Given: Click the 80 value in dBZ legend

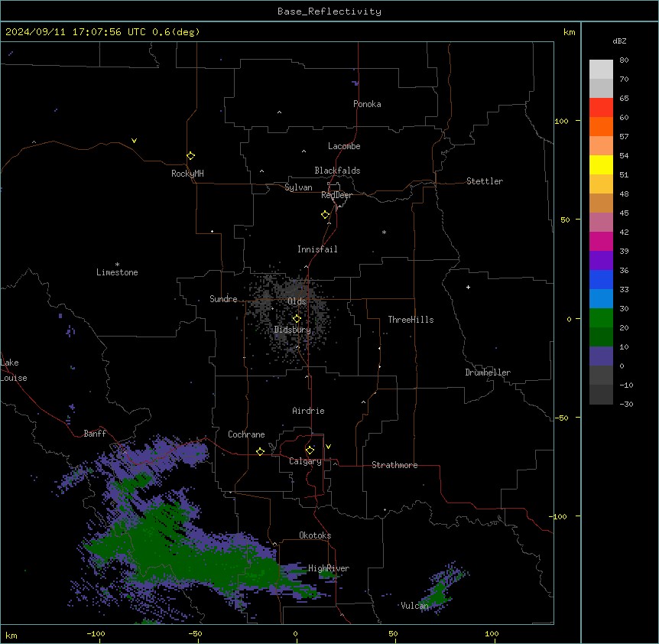Looking at the screenshot, I should point(624,60).
